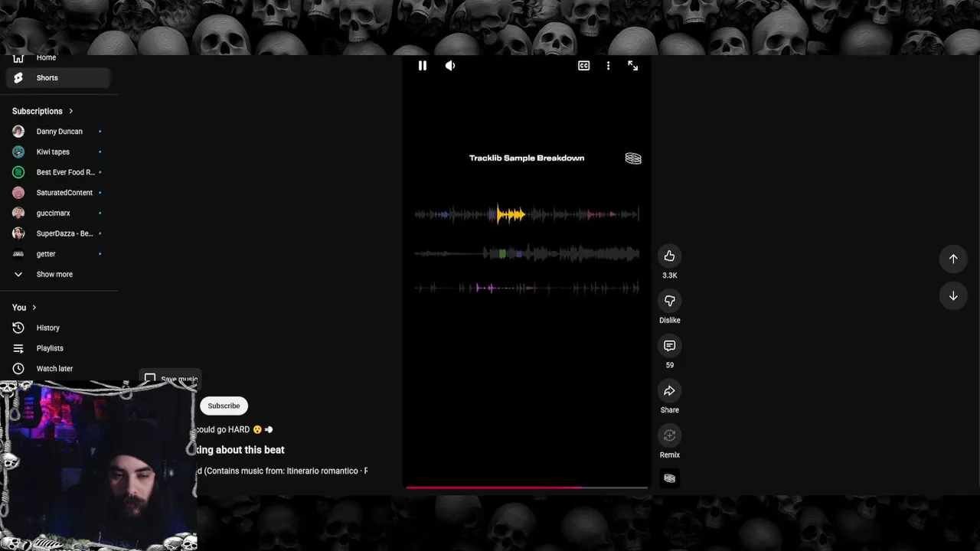Expand Show more subscriptions
The height and width of the screenshot is (551, 980).
click(58, 274)
